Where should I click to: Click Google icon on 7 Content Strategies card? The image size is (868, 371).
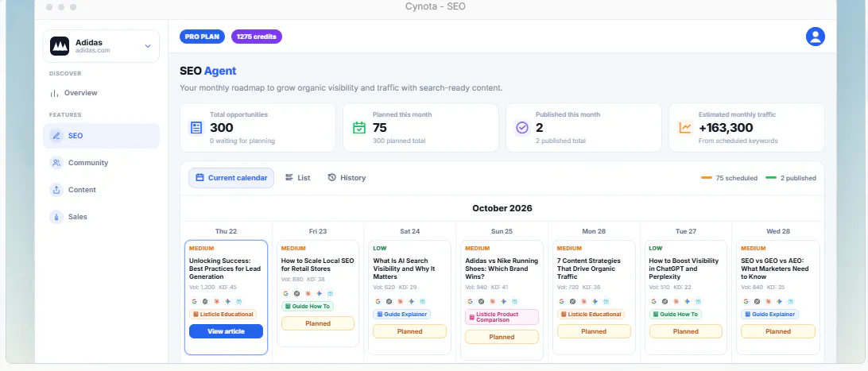[561, 301]
